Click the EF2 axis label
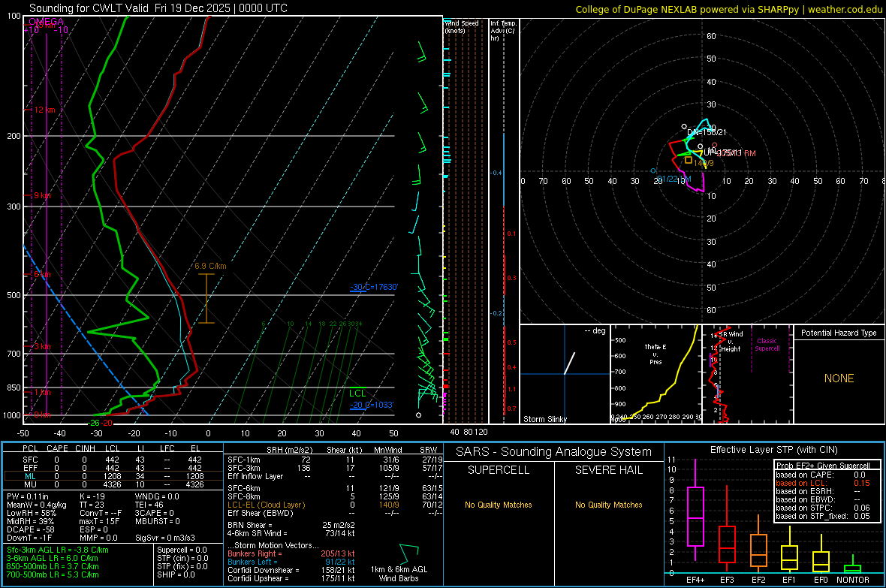The image size is (886, 588). [758, 580]
